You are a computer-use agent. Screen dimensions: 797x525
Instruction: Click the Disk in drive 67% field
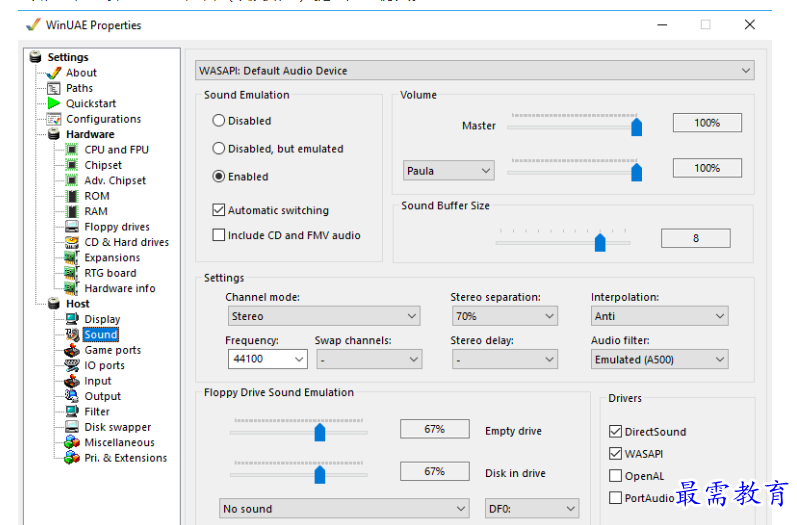[x=435, y=471]
